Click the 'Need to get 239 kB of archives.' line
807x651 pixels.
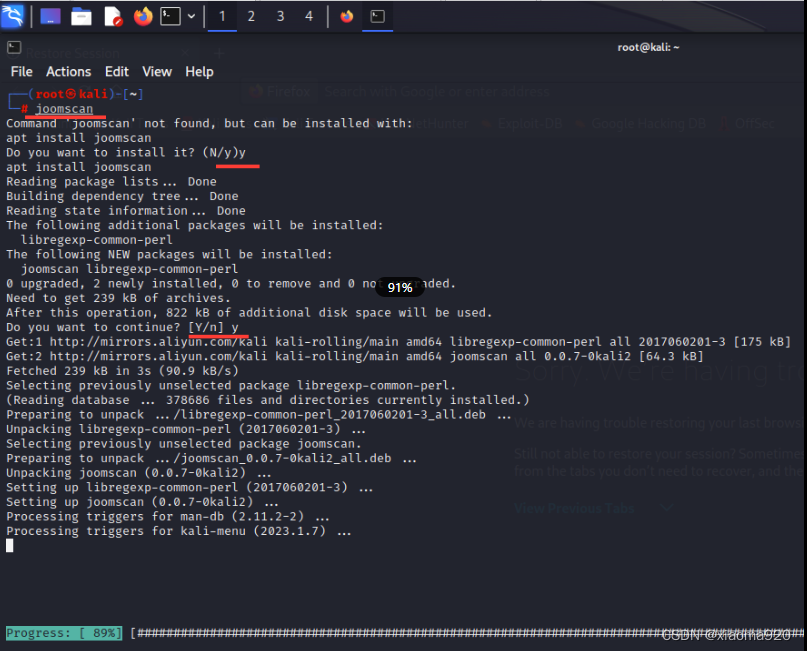point(118,298)
